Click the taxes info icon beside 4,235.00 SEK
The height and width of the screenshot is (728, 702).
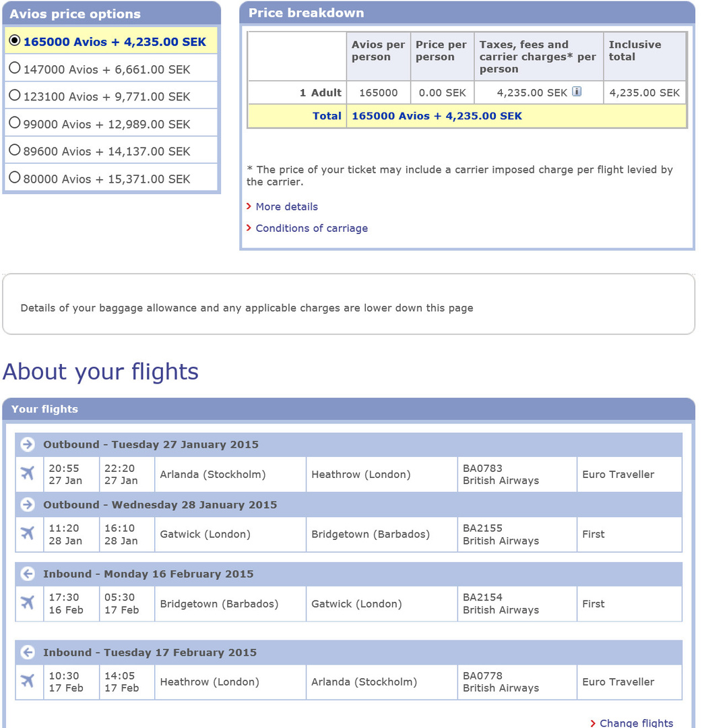pos(577,92)
